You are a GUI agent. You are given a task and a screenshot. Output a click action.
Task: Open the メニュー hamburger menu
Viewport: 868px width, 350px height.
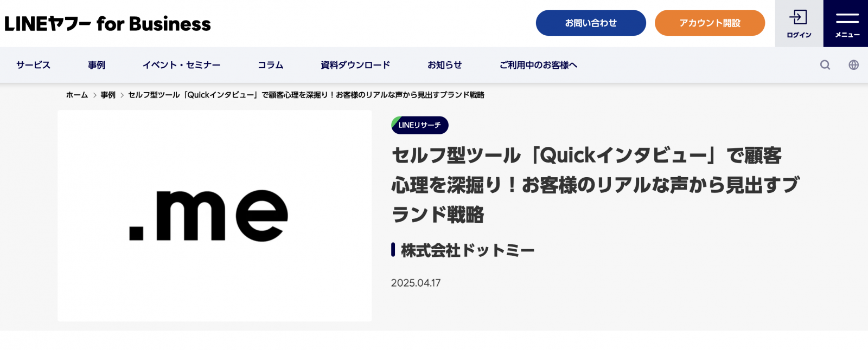click(846, 23)
